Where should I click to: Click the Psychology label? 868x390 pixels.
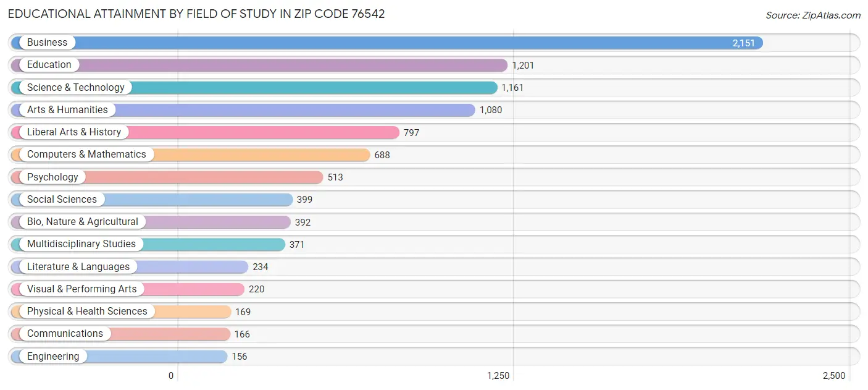(x=52, y=177)
